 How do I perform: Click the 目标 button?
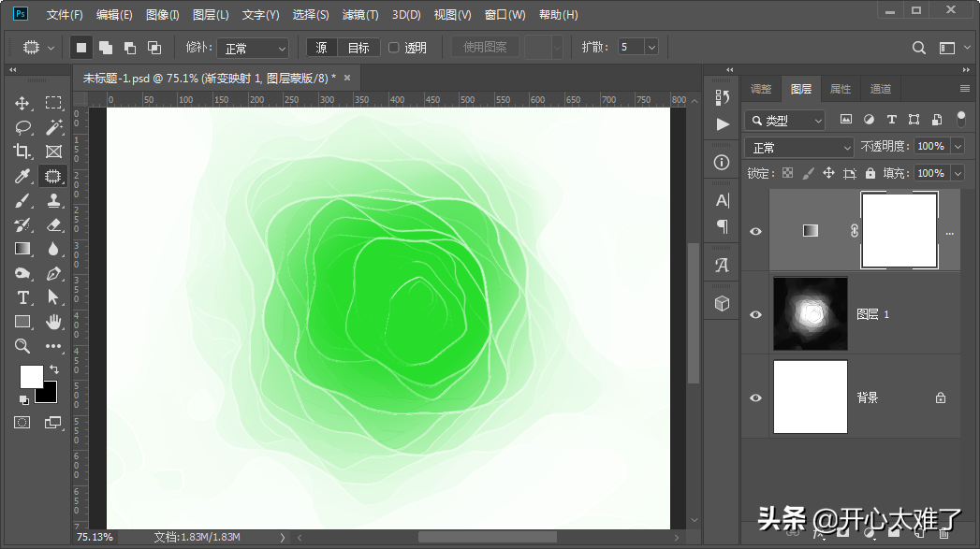(358, 48)
